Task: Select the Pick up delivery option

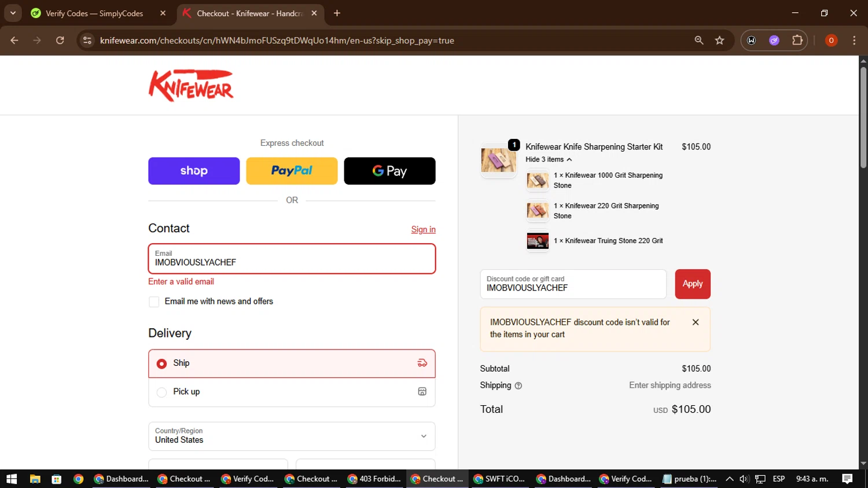Action: [292, 392]
